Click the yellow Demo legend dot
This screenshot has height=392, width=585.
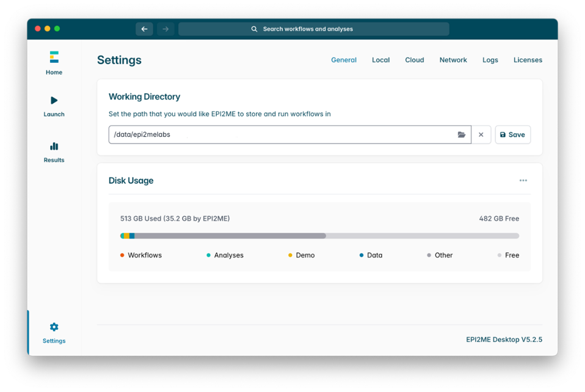point(290,255)
